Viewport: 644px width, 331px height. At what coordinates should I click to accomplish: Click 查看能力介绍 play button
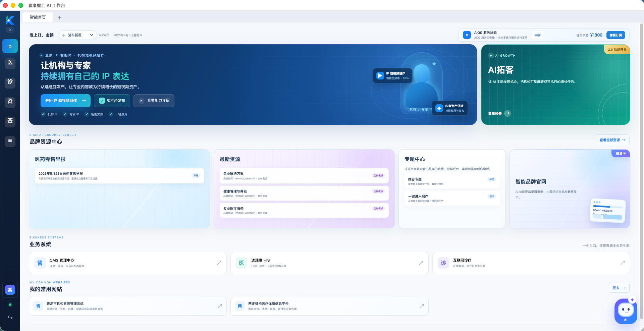154,101
